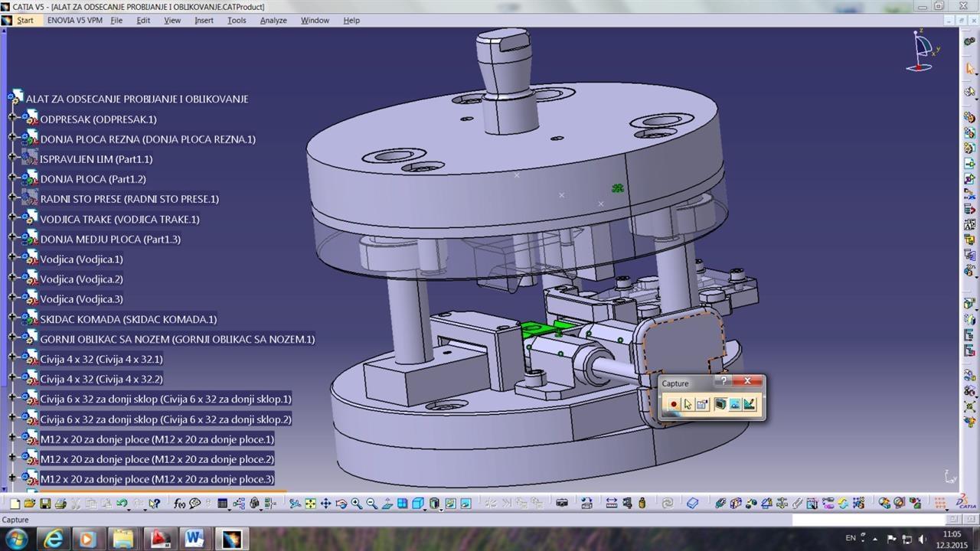Screen dimensions: 980x551
Task: Click the Multi-View icon
Action: [x=402, y=504]
